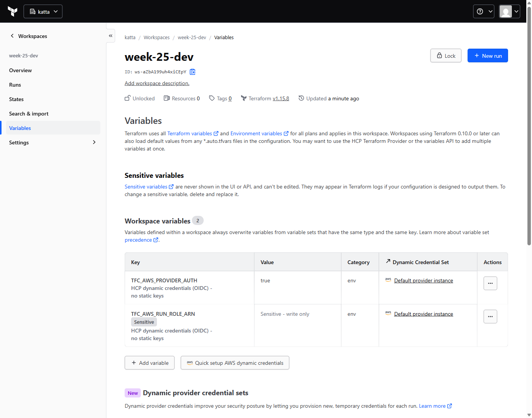This screenshot has width=532, height=418.
Task: Open the katta organization dropdown
Action: (43, 11)
